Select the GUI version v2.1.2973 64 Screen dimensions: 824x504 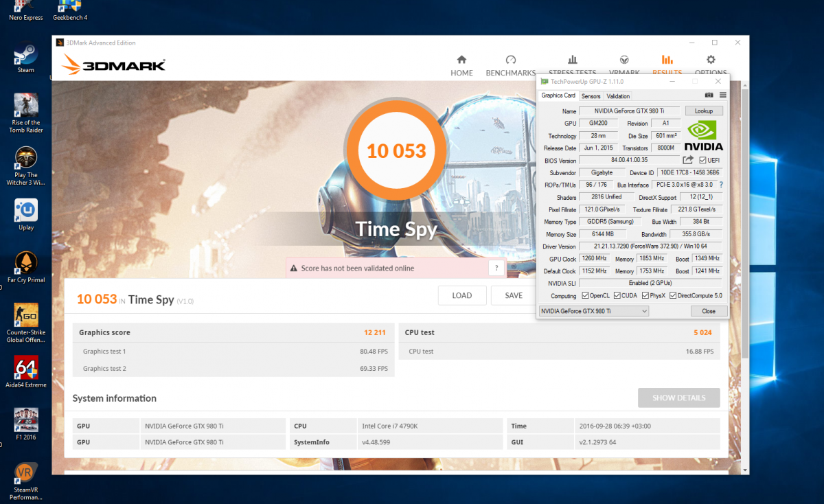tap(647, 442)
